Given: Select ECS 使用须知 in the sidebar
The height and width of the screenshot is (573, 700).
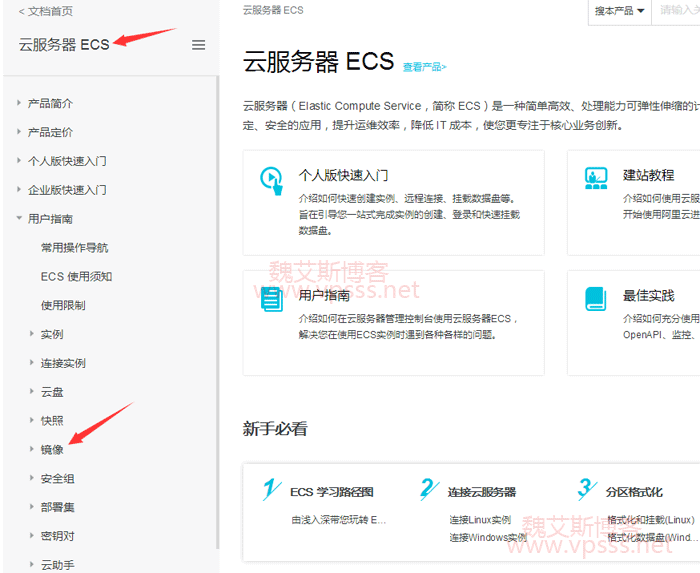Looking at the screenshot, I should 76,276.
